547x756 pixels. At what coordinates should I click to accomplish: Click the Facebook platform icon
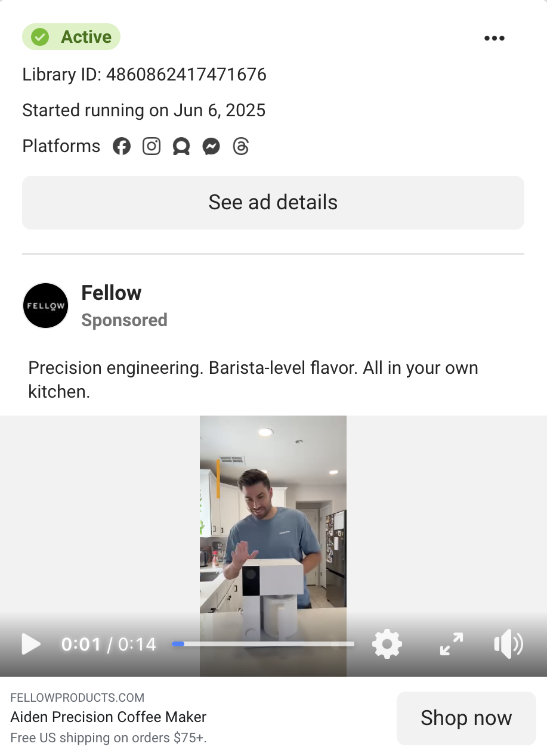point(122,146)
